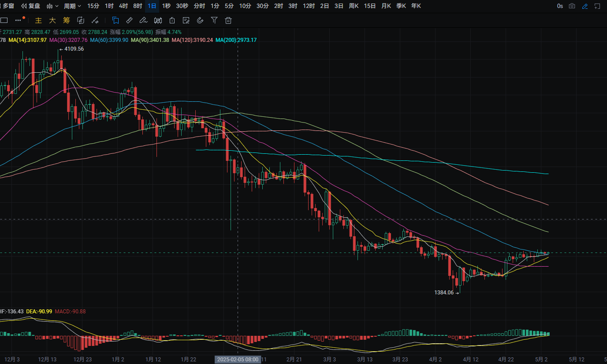Click the blue bookmark flag icon
This screenshot has width=607, height=364.
tap(115, 20)
